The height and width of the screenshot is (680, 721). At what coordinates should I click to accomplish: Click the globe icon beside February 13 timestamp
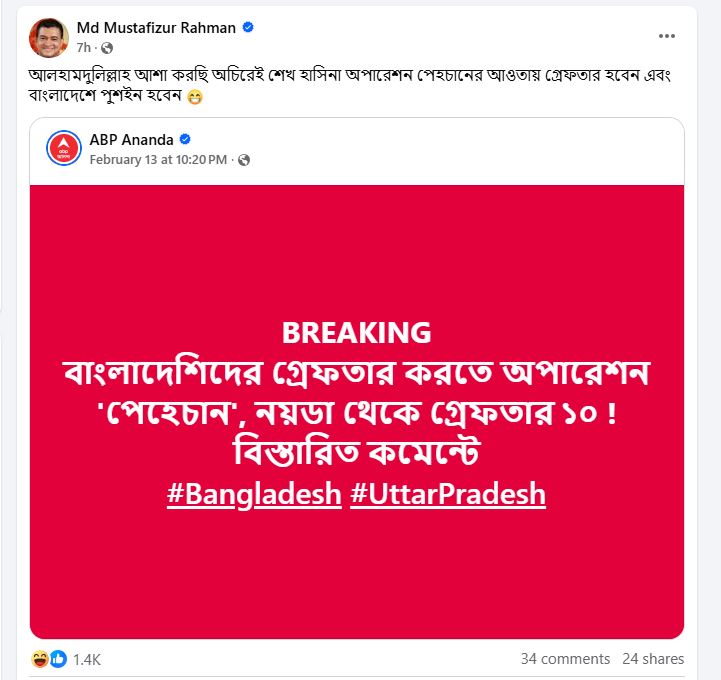(244, 160)
